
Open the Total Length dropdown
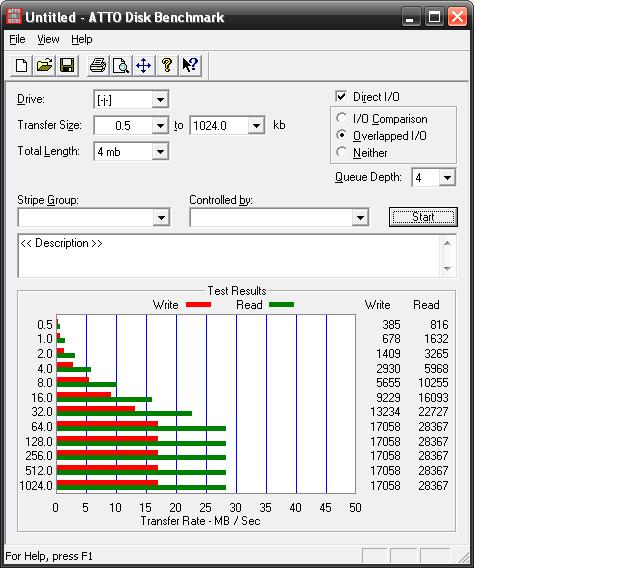click(160, 152)
